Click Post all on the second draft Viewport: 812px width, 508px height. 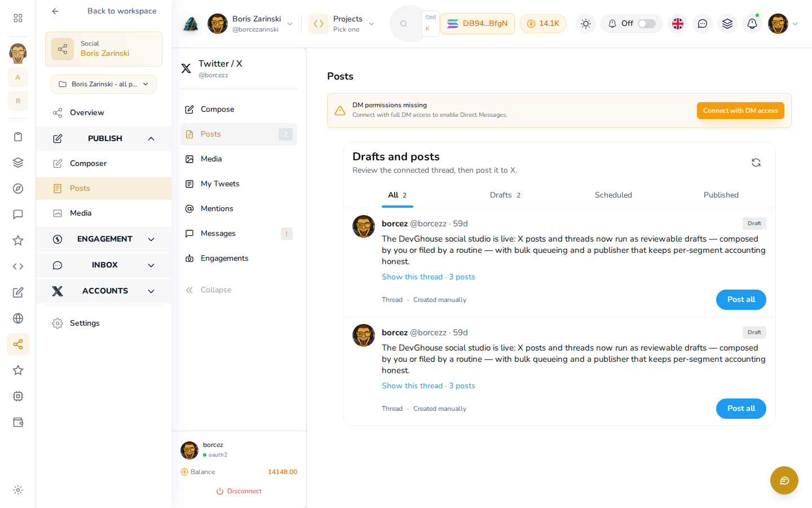[741, 409]
